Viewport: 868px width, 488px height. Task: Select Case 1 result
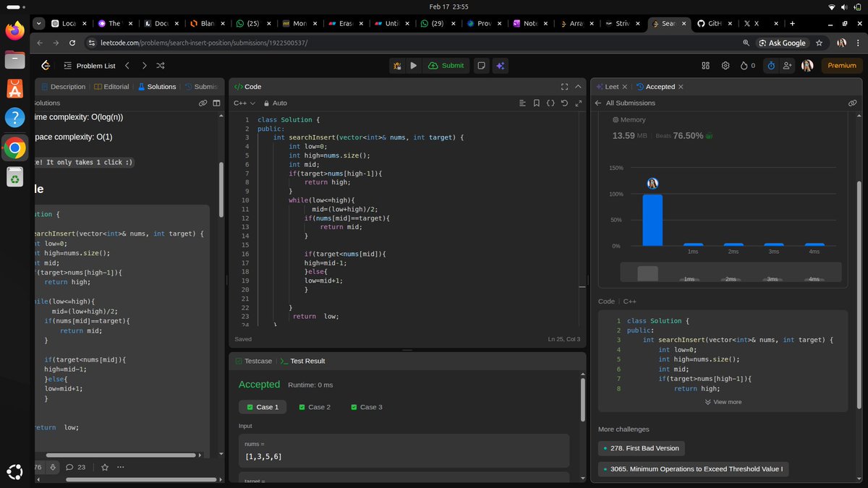[263, 407]
